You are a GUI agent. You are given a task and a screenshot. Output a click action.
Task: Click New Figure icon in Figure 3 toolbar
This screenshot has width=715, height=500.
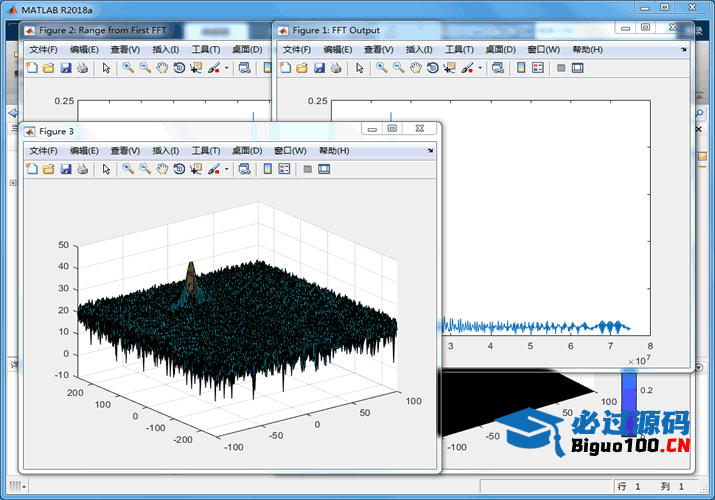click(31, 169)
